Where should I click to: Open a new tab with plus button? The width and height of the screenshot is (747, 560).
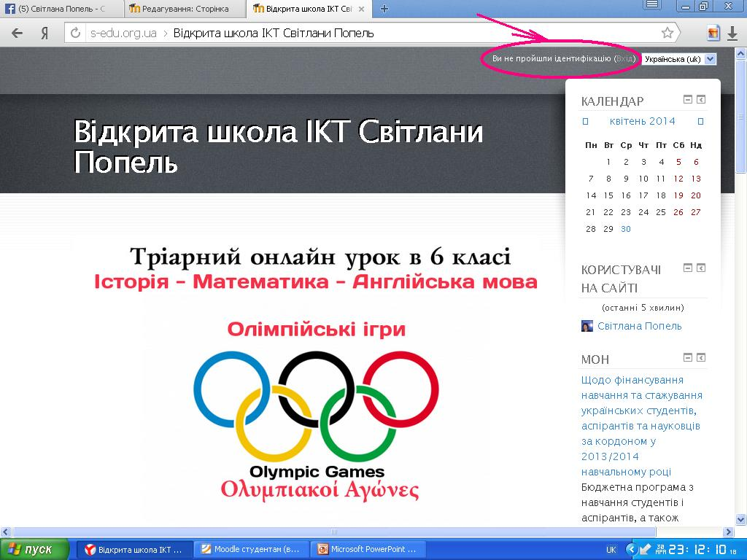384,9
